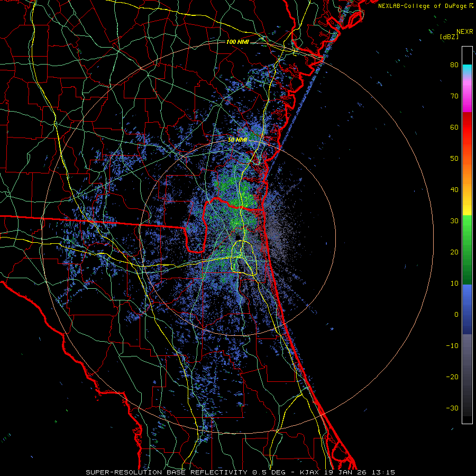Click the 60 value on the dBZ scale

(x=454, y=127)
